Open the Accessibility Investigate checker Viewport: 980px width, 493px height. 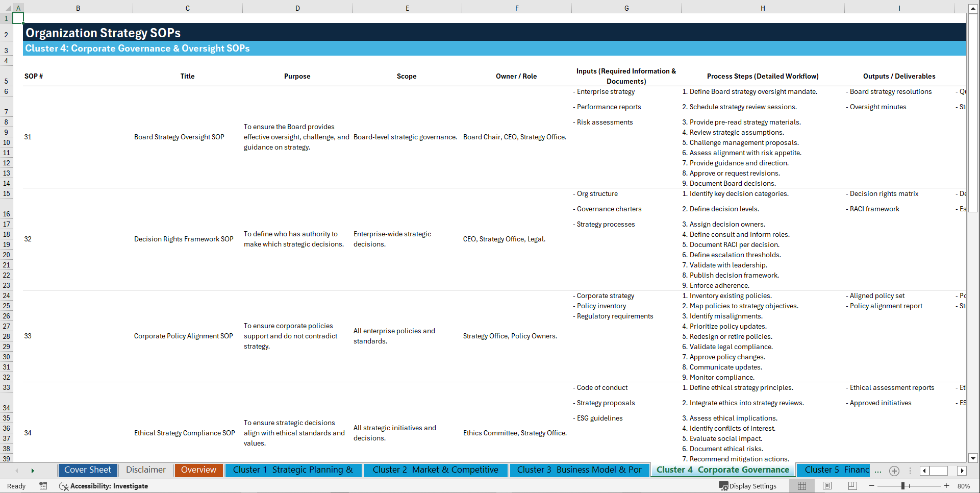click(x=104, y=486)
